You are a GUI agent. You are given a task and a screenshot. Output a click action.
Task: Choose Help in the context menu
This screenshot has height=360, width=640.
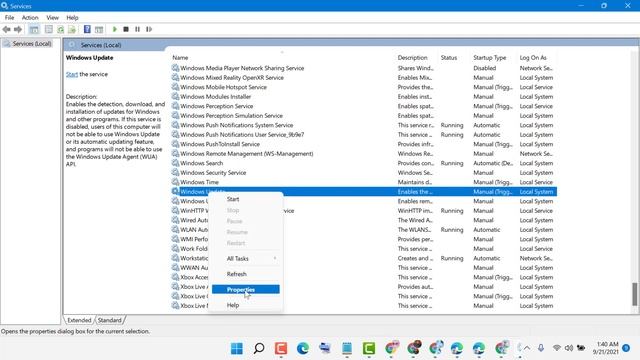[x=246, y=305]
